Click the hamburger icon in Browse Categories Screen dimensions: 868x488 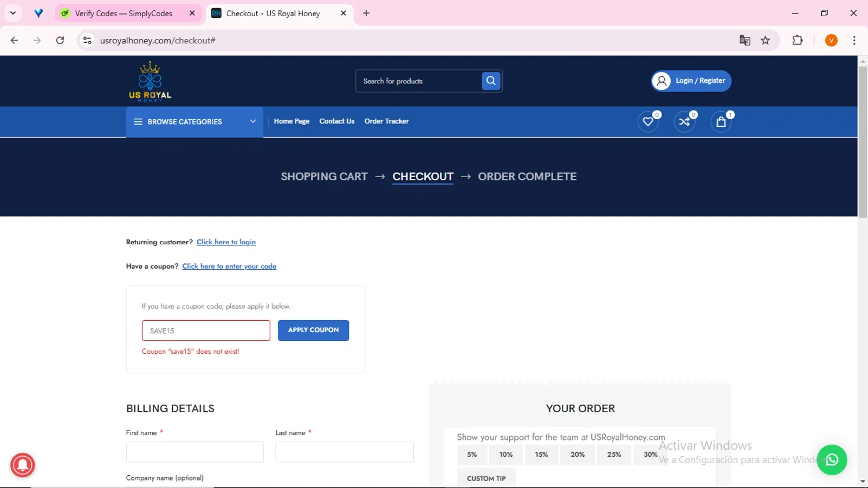point(138,122)
